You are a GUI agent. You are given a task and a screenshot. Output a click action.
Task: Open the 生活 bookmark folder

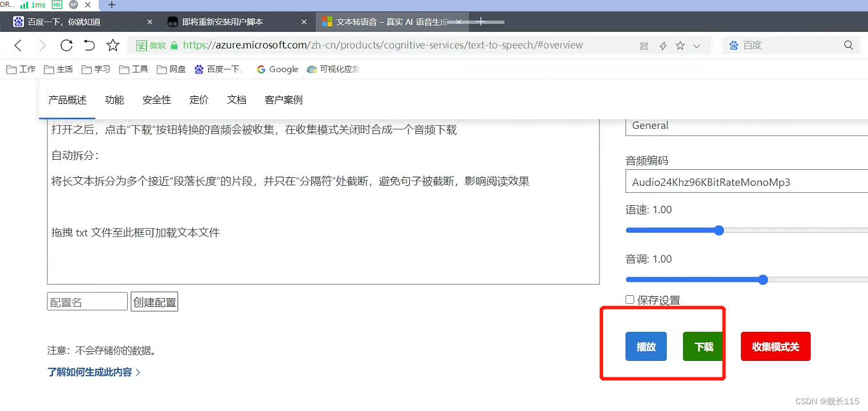[x=58, y=70]
